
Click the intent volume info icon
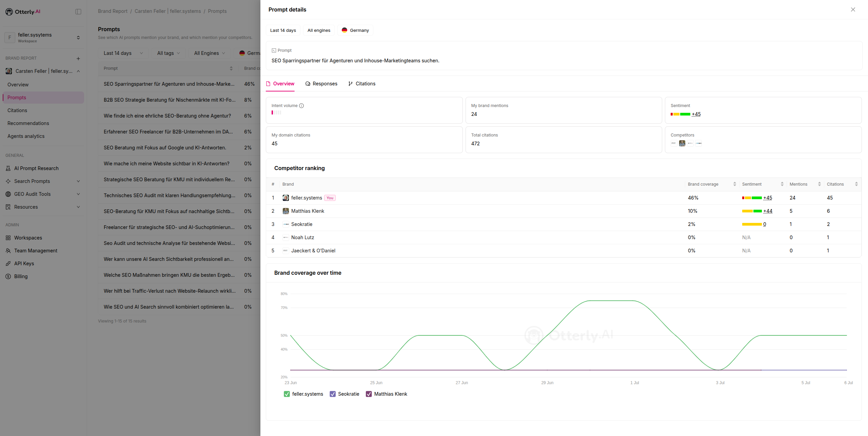pos(301,106)
